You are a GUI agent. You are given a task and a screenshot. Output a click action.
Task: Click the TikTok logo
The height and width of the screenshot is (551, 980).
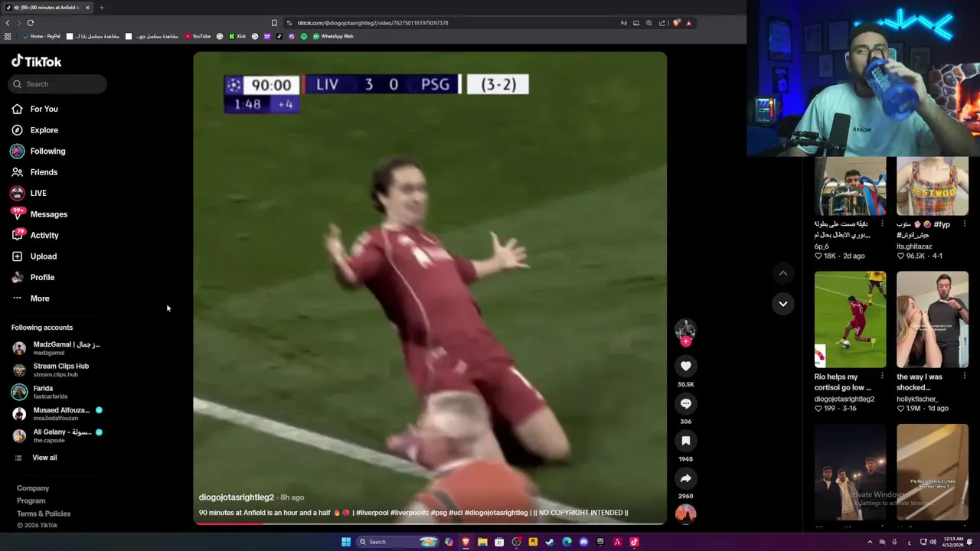pyautogui.click(x=36, y=61)
